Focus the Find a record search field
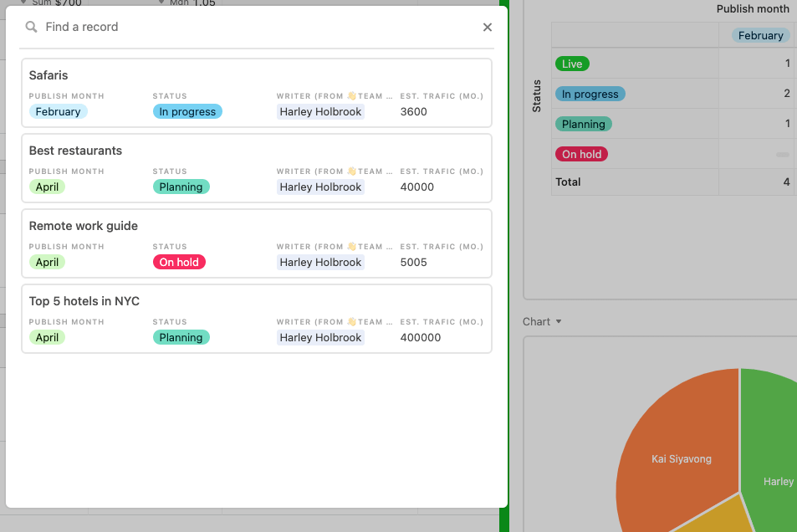Image resolution: width=797 pixels, height=532 pixels. point(257,27)
